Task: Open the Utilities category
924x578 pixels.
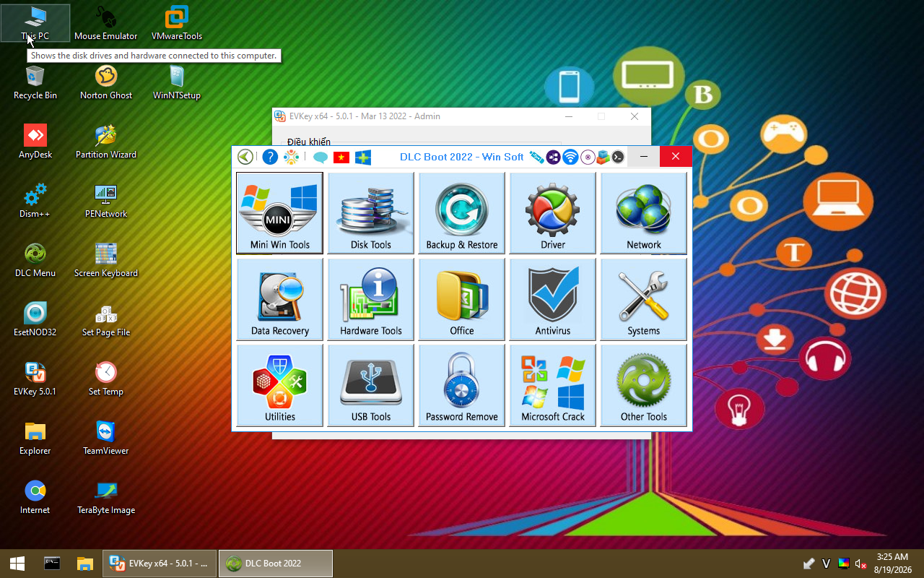Action: pos(279,385)
